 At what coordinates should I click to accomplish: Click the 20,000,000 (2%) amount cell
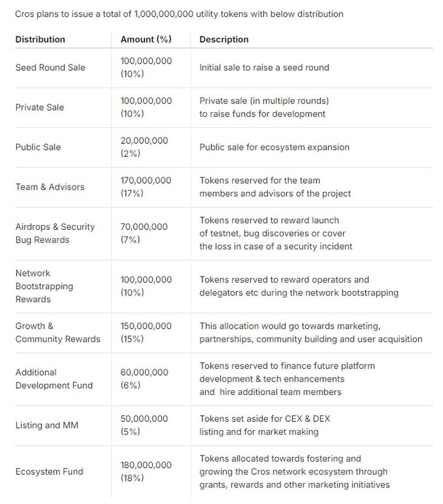pos(144,147)
